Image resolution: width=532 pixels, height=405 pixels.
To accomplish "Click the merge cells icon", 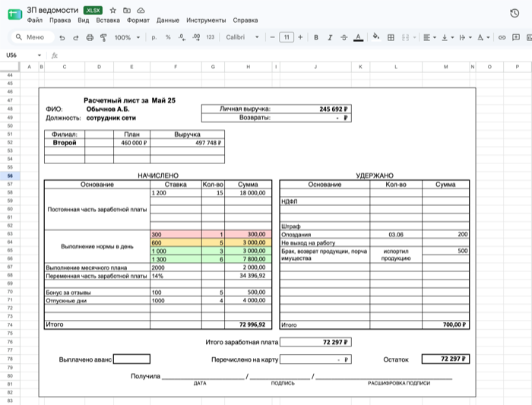I will (x=405, y=38).
